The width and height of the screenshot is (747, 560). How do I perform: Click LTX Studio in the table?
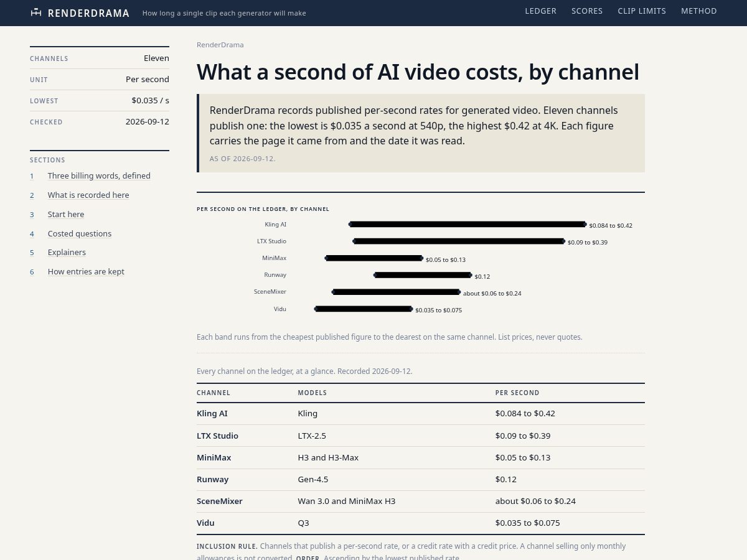pyautogui.click(x=217, y=436)
